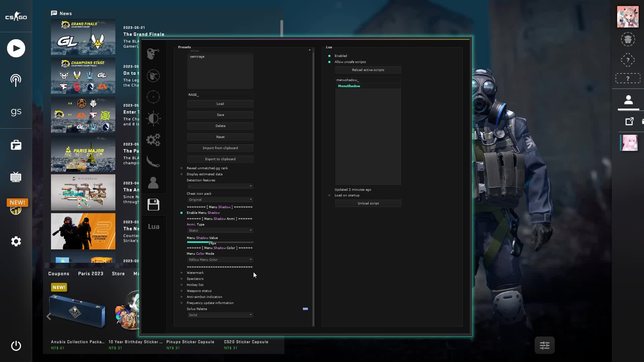Open the Paris 2023 menu tab

tap(91, 274)
